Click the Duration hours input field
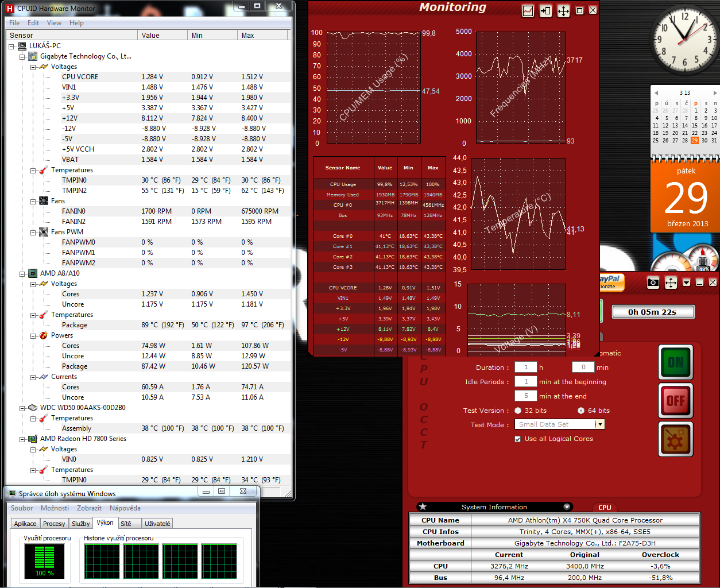The height and width of the screenshot is (588, 720). point(526,367)
